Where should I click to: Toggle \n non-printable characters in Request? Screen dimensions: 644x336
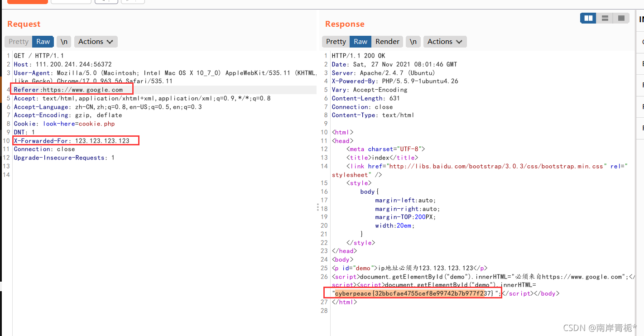pos(64,42)
